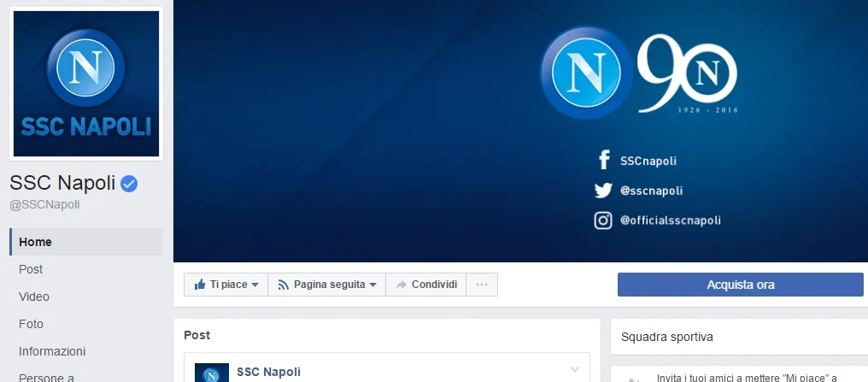Click the thumbs-up icon in Ti piace

click(x=200, y=285)
